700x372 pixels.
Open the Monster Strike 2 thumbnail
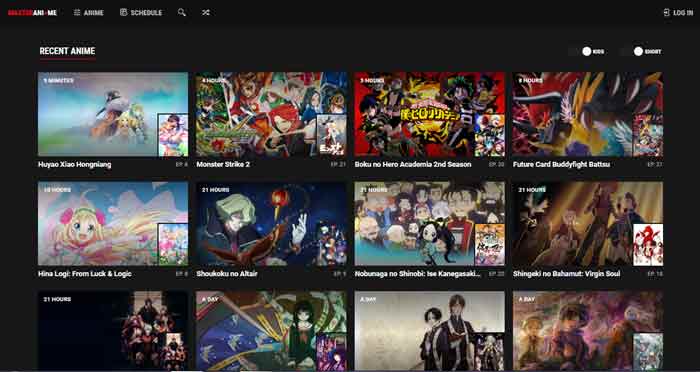[x=271, y=114]
